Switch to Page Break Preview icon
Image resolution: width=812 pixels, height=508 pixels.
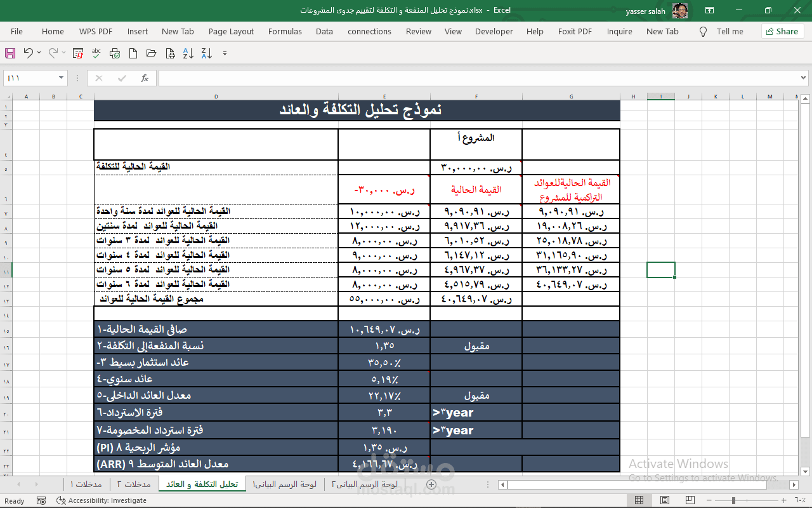689,500
